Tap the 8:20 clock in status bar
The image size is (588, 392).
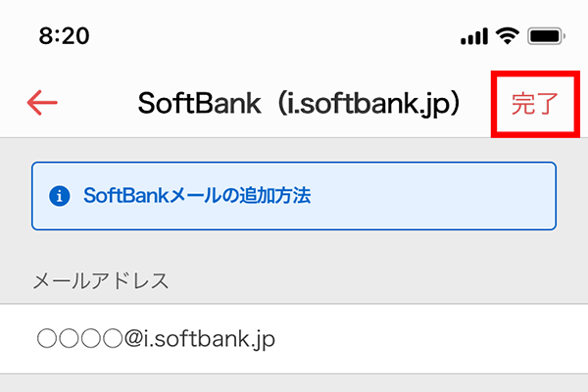[x=64, y=36]
